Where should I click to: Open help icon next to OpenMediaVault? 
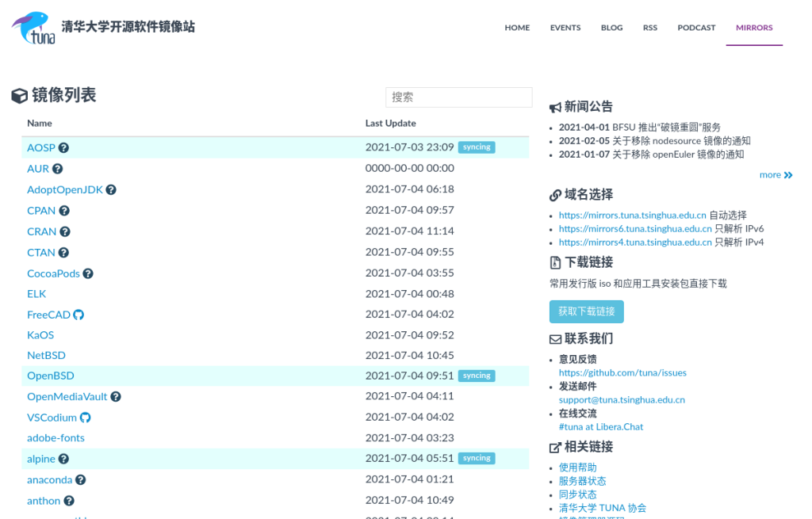click(116, 397)
